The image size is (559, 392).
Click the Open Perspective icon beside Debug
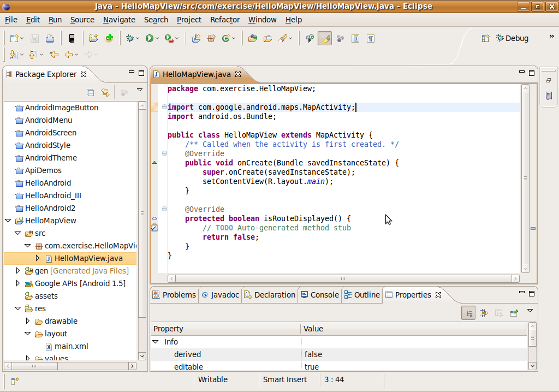(x=485, y=38)
